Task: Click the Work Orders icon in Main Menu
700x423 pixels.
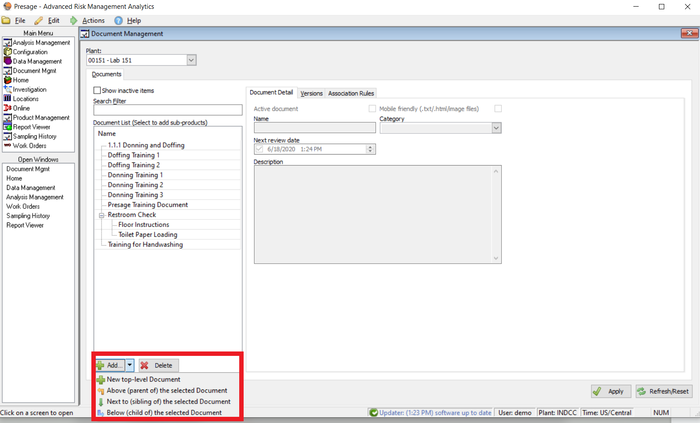Action: coord(7,145)
